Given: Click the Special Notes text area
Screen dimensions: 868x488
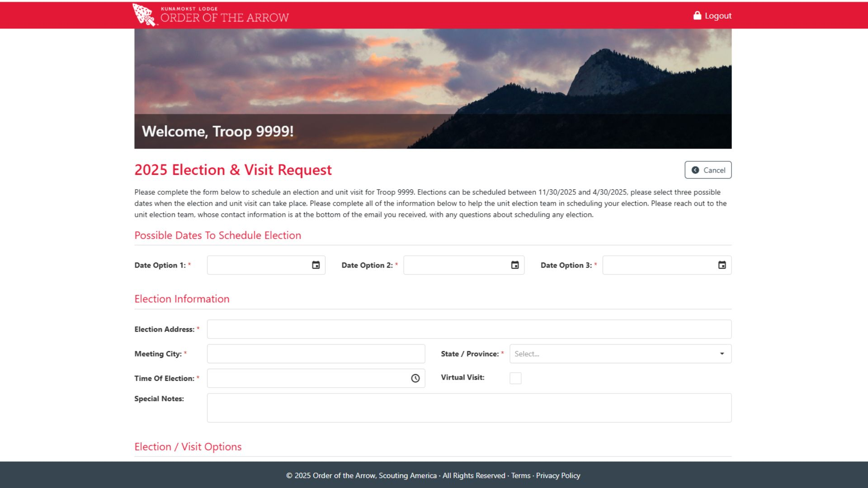Looking at the screenshot, I should tap(469, 408).
